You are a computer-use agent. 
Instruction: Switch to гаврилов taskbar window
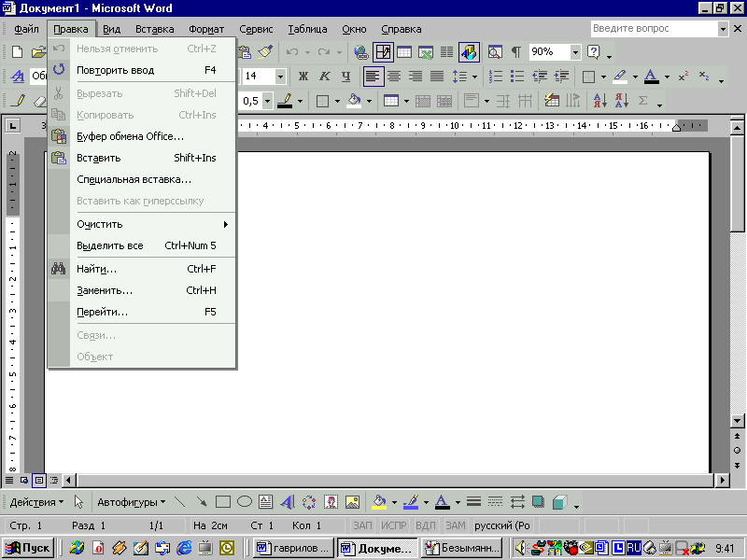pyautogui.click(x=293, y=548)
